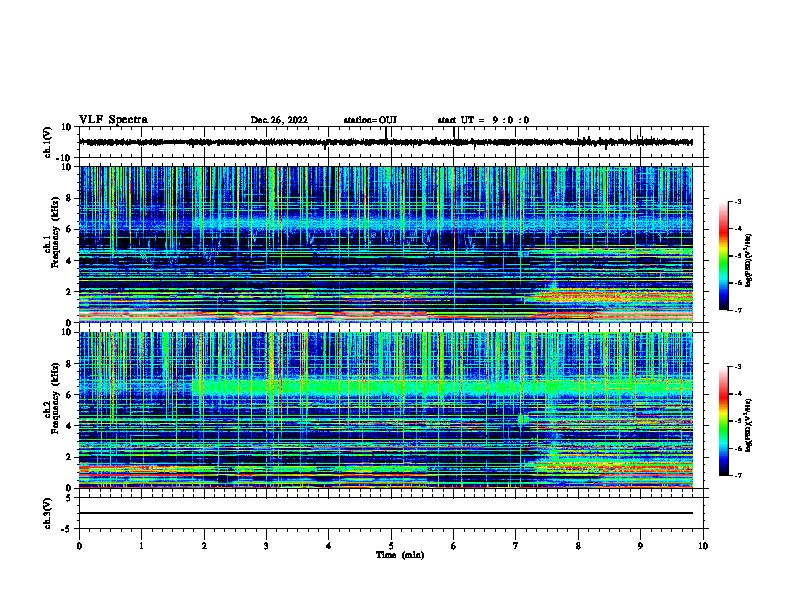Click time axis tick label '10'
The width and height of the screenshot is (792, 612).
click(703, 546)
